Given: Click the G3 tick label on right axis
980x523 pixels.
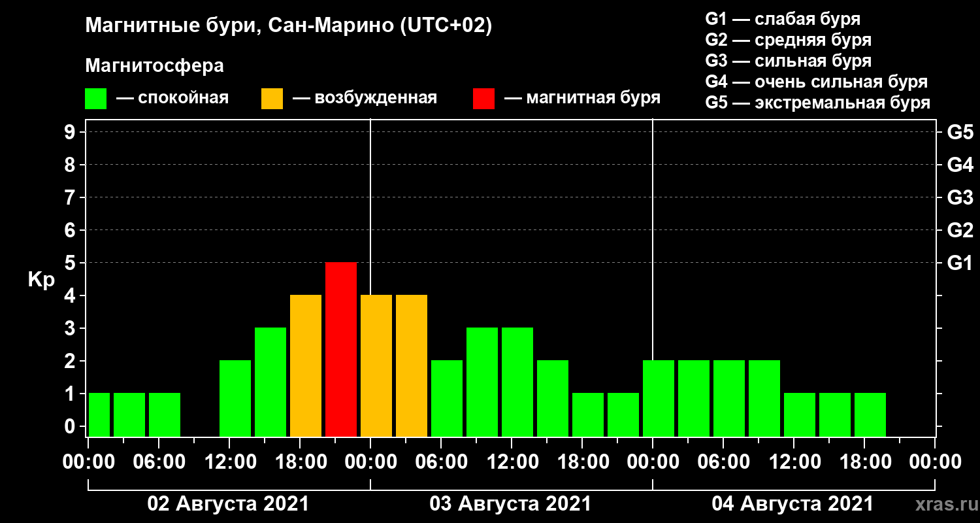Looking at the screenshot, I should coord(960,197).
